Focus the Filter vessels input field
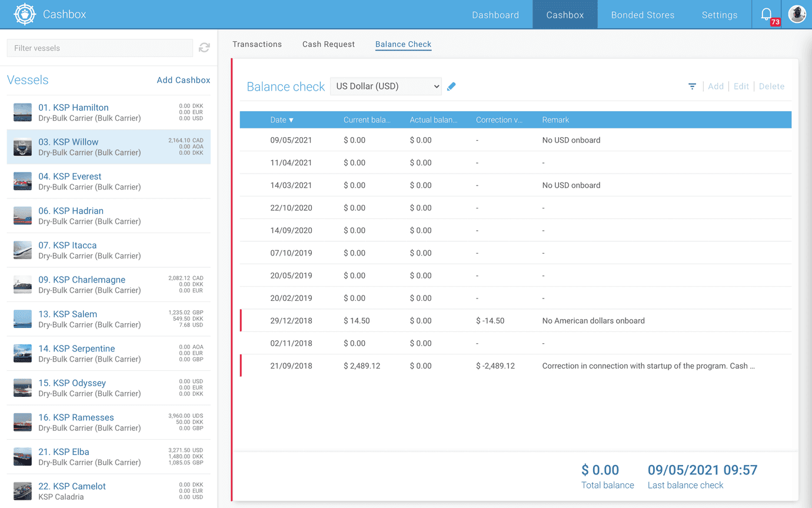This screenshot has height=508, width=812. coord(99,48)
